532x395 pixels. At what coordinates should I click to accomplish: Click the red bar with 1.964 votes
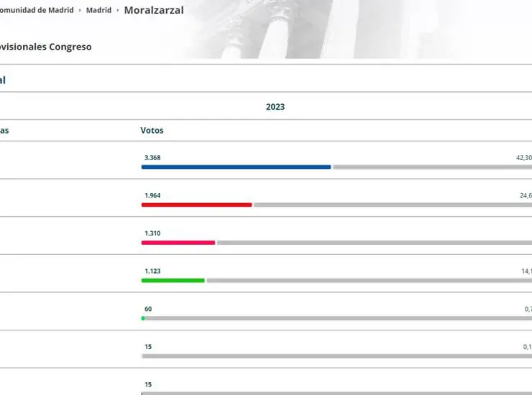(197, 205)
